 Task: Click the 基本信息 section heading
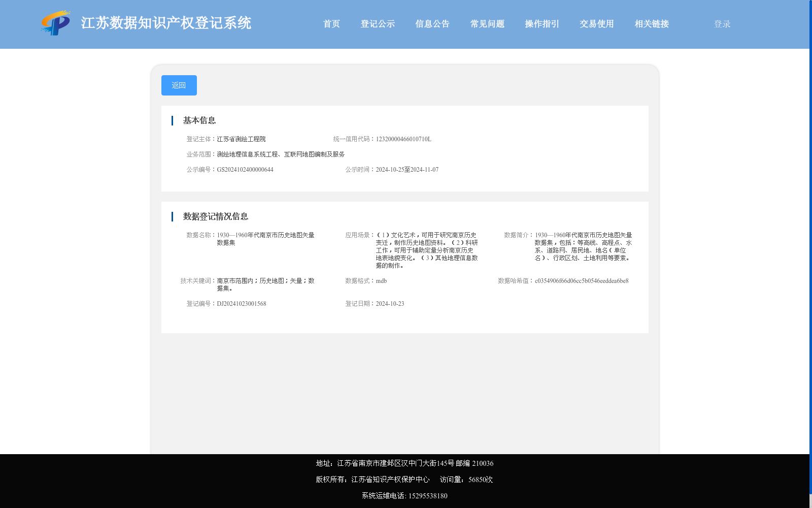pyautogui.click(x=199, y=120)
